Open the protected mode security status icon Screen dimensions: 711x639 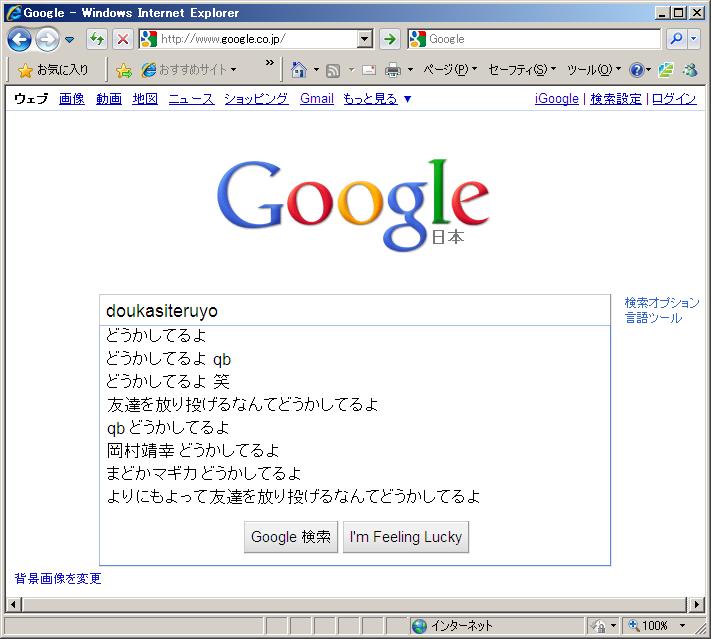tap(599, 626)
